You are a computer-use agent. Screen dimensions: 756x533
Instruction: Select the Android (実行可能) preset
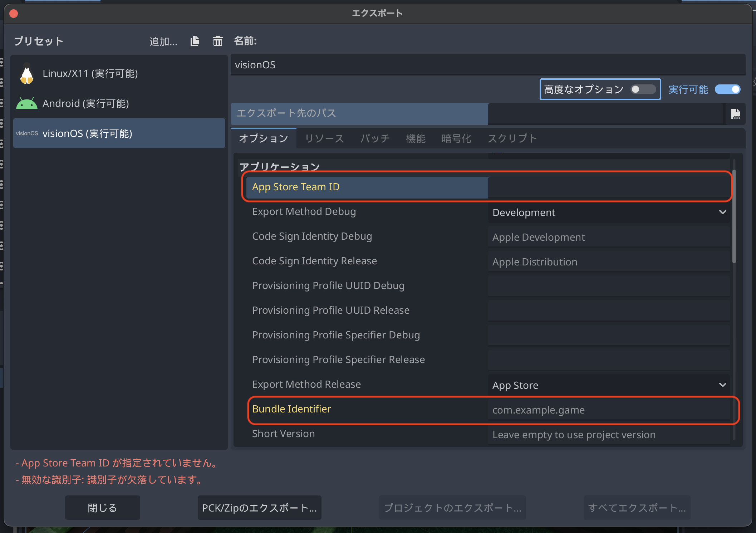119,103
